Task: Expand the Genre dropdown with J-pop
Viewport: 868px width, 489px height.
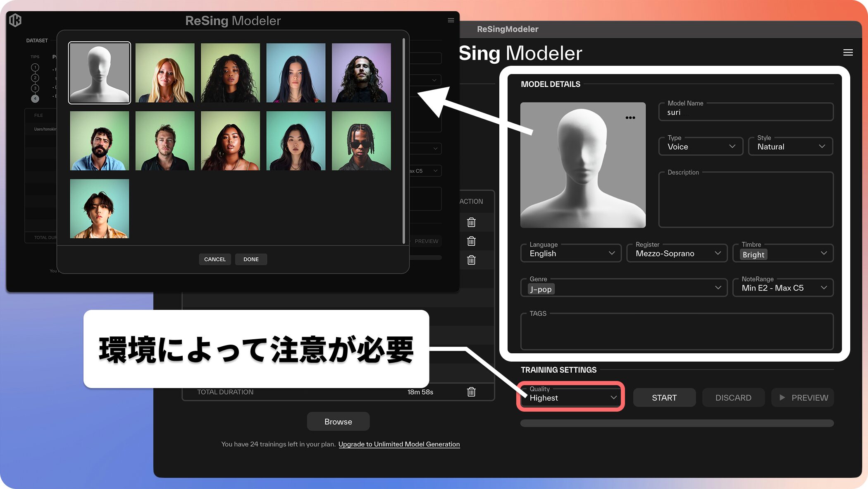Action: [x=623, y=288]
